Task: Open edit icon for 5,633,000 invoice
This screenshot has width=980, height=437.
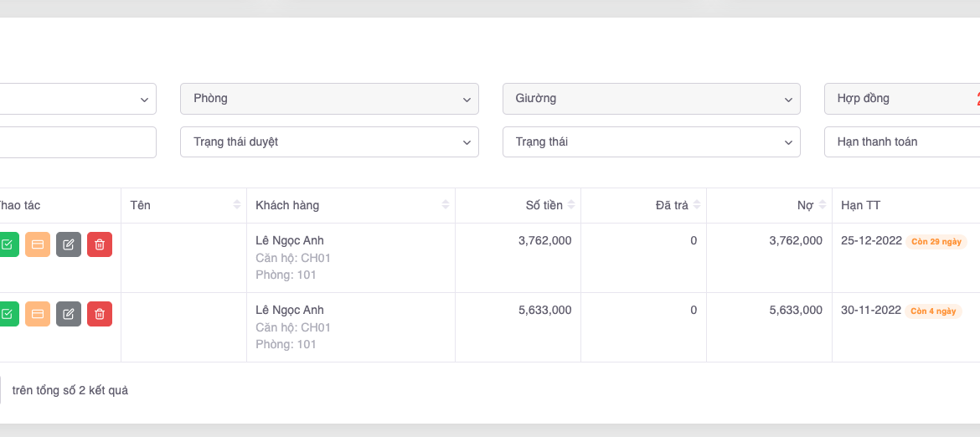Action: [69, 314]
